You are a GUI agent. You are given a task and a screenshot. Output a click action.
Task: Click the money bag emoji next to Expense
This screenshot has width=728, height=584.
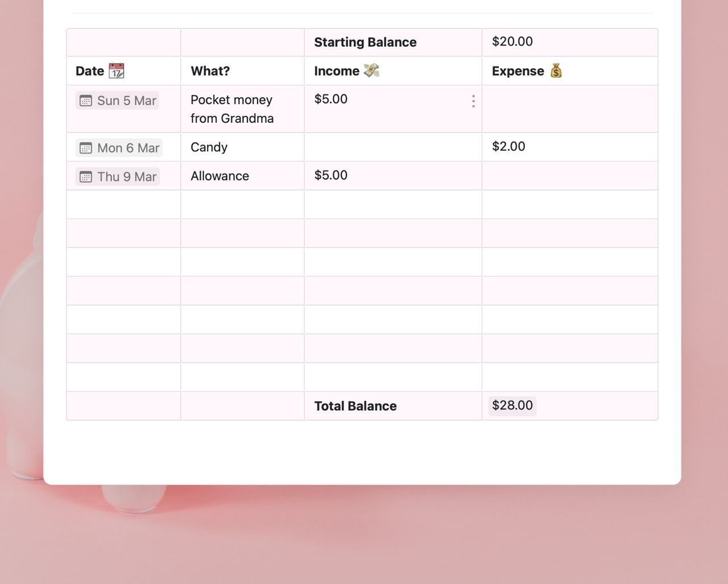coord(556,71)
